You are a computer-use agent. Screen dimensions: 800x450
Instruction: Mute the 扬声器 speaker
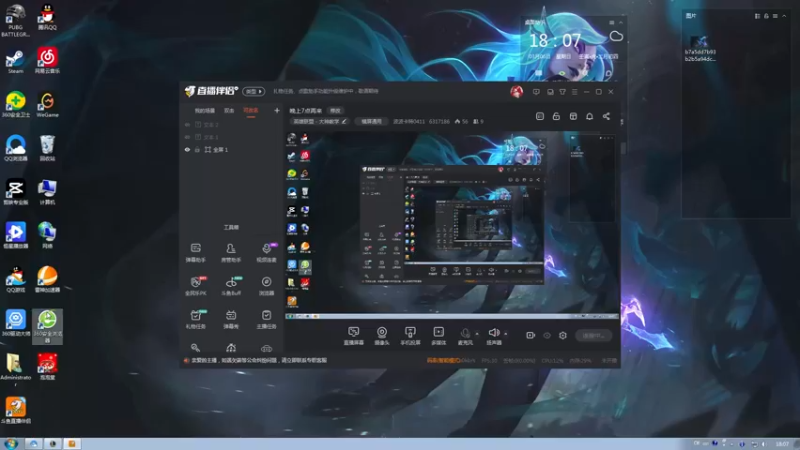493,336
